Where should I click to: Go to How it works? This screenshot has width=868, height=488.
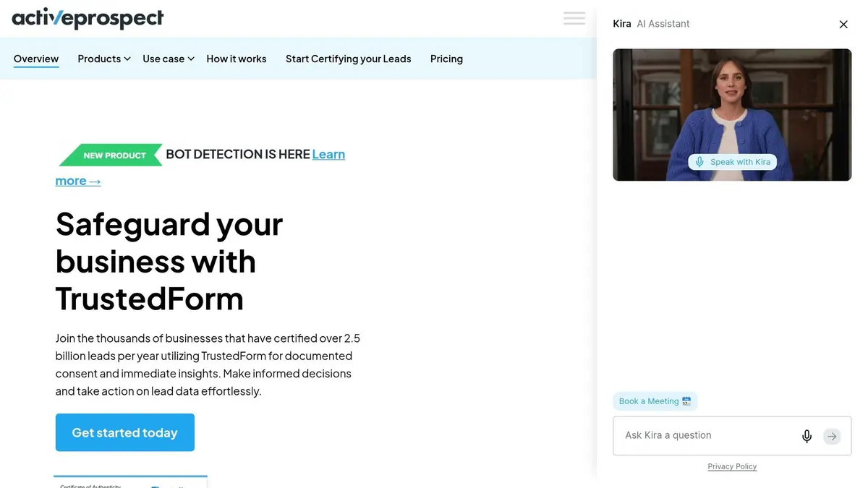(237, 59)
